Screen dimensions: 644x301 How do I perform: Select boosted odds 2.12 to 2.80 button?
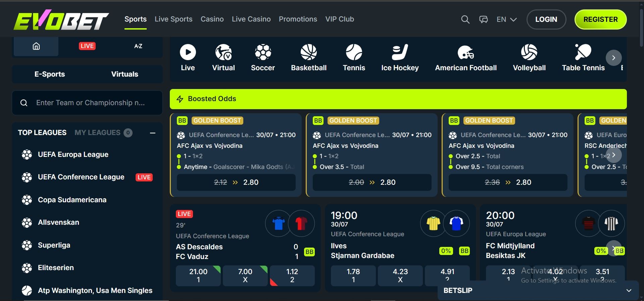click(236, 182)
